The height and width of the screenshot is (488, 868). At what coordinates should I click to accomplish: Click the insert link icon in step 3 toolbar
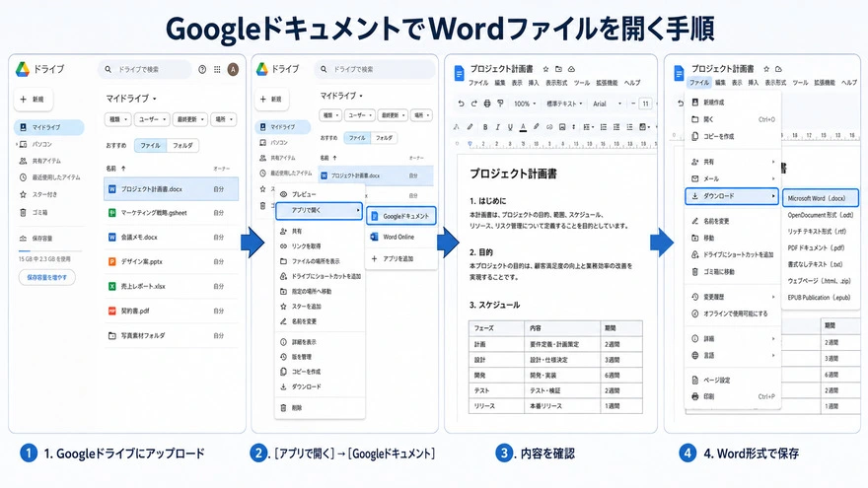tap(549, 127)
